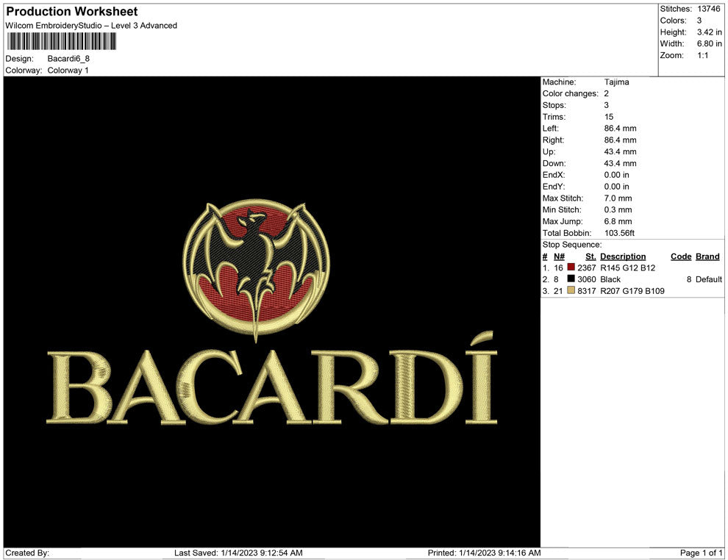This screenshot has width=728, height=560.
Task: Click the 'Page 1 of 1' footer text
Action: (x=701, y=553)
